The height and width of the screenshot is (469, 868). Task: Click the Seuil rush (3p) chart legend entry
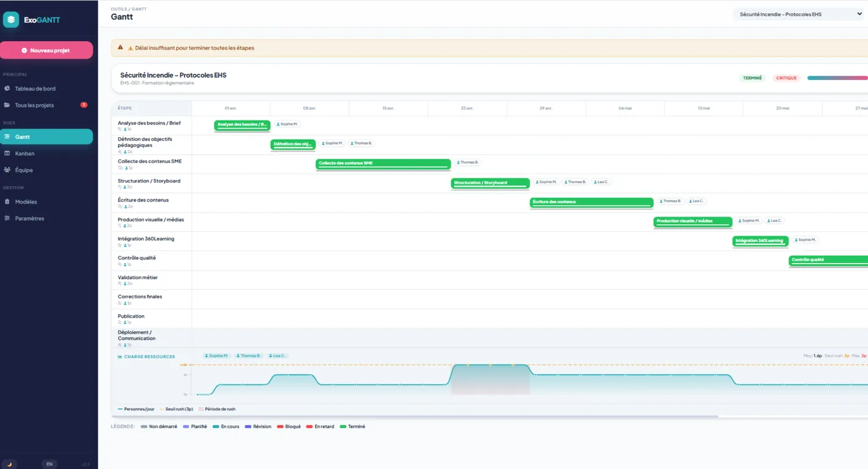pos(177,409)
